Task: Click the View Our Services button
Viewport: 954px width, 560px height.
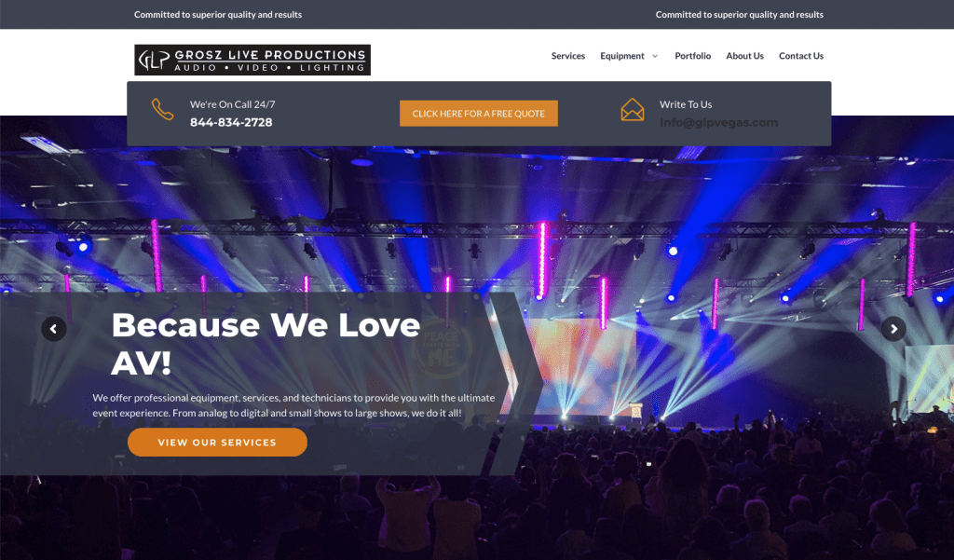Action: point(217,442)
